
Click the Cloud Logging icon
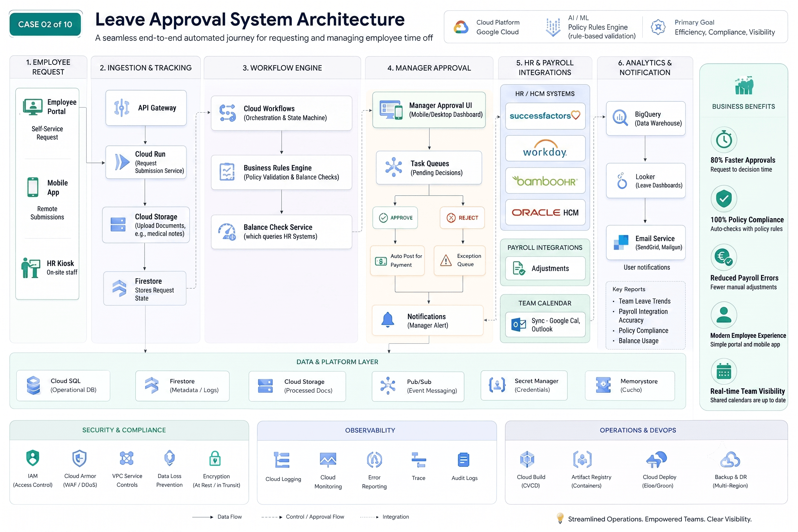(x=281, y=460)
